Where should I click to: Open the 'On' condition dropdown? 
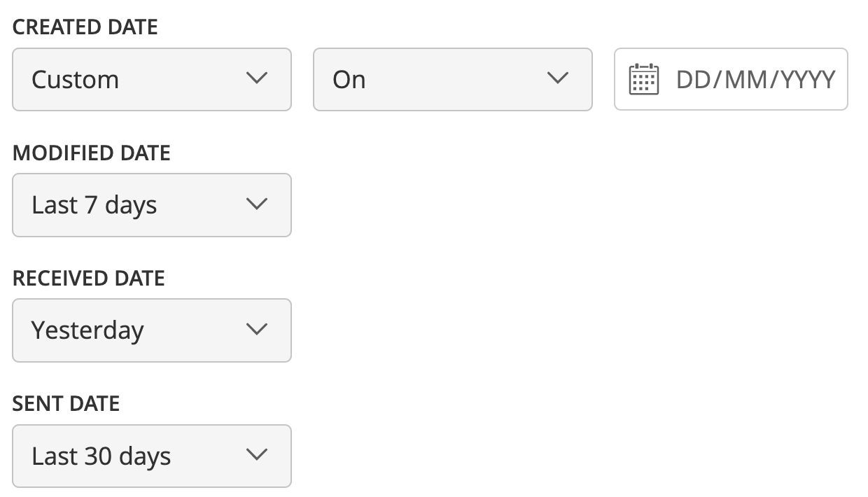(x=452, y=79)
